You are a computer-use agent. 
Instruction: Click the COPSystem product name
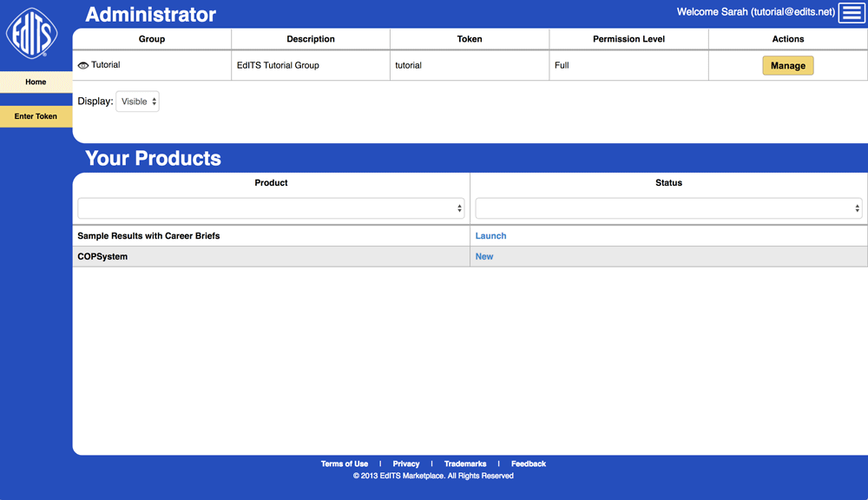pos(102,256)
